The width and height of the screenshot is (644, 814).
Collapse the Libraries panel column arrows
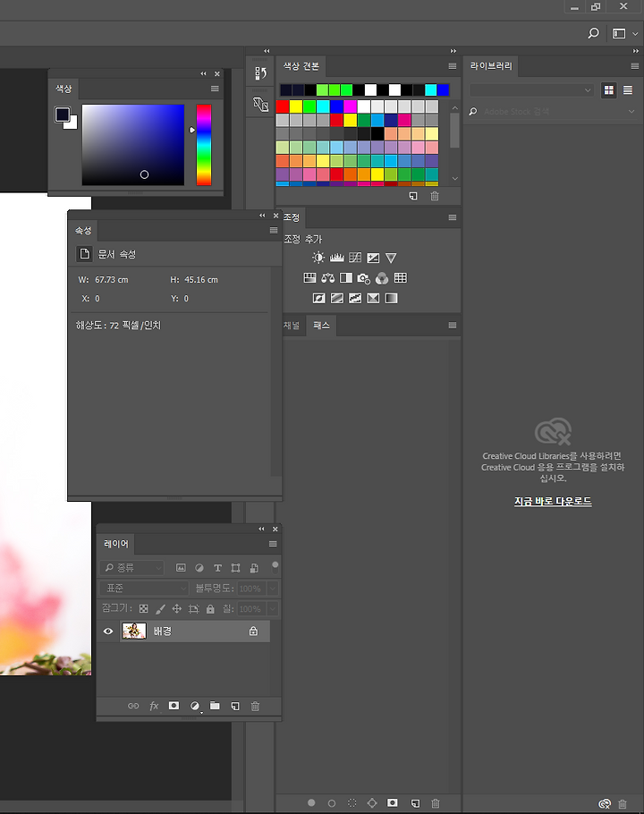[636, 51]
